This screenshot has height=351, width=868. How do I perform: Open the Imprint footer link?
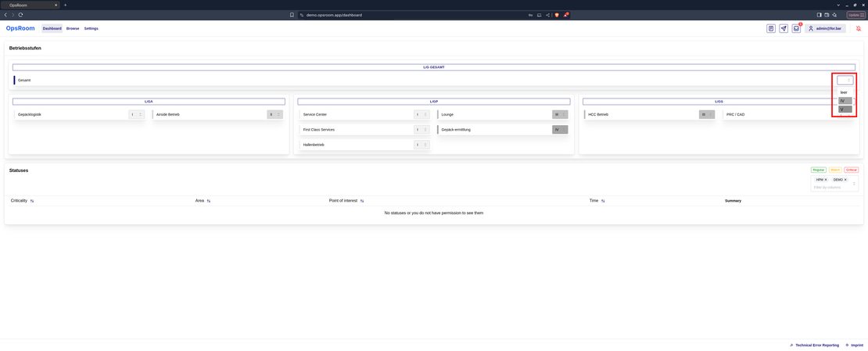[x=855, y=345]
